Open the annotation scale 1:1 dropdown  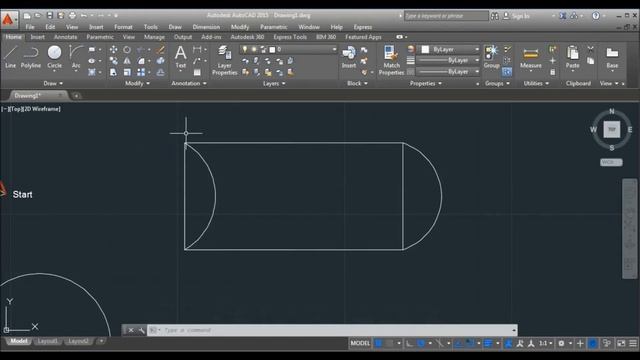(546, 343)
